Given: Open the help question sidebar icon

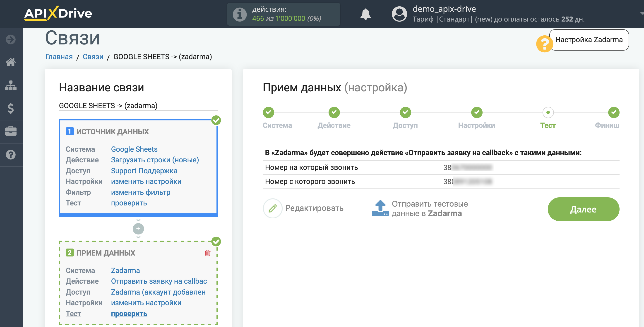Looking at the screenshot, I should 11,155.
